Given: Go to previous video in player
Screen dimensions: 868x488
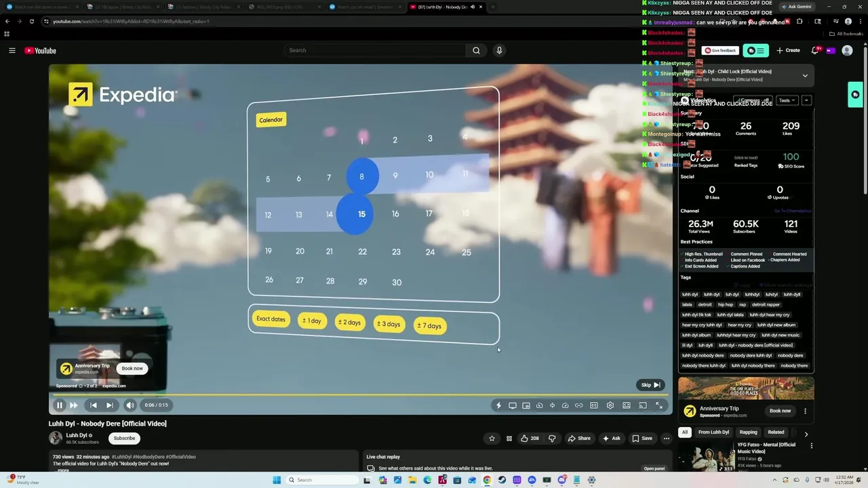Looking at the screenshot, I should (x=94, y=405).
